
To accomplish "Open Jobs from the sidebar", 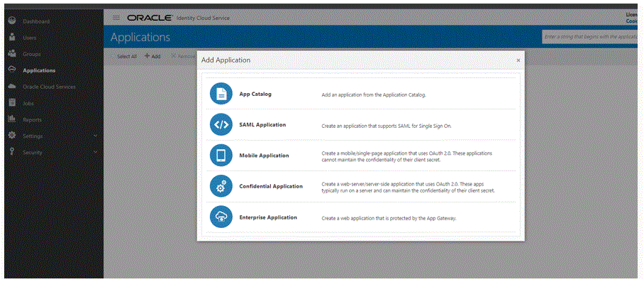I will pyautogui.click(x=28, y=103).
